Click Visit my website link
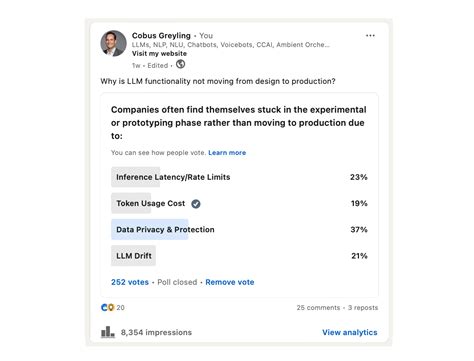The width and height of the screenshot is (474, 361). [x=159, y=53]
